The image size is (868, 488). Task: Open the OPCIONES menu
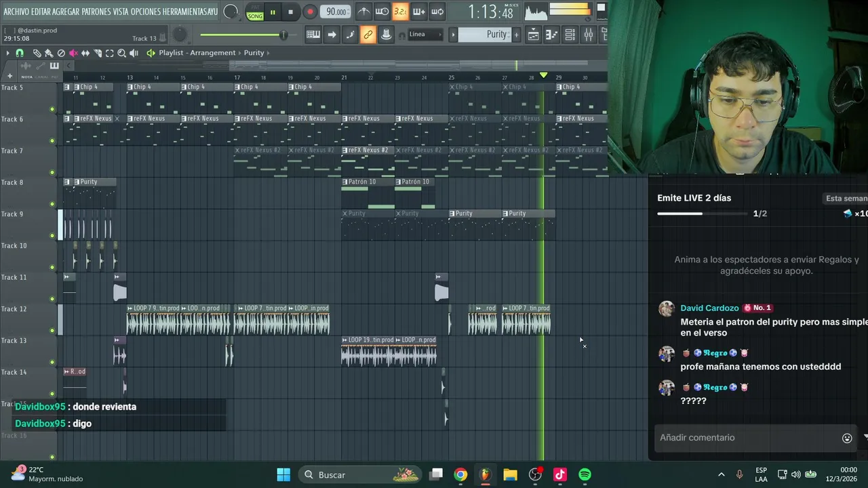pos(147,12)
